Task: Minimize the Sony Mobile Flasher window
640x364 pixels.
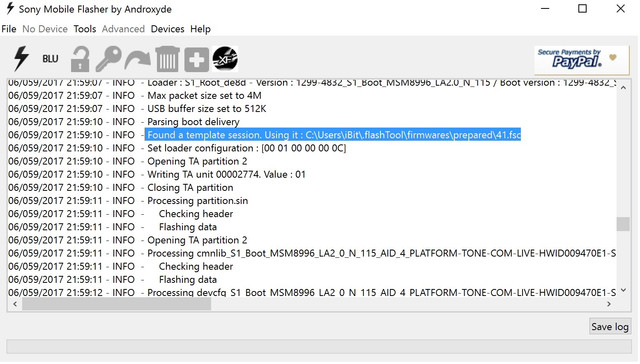Action: click(x=545, y=9)
